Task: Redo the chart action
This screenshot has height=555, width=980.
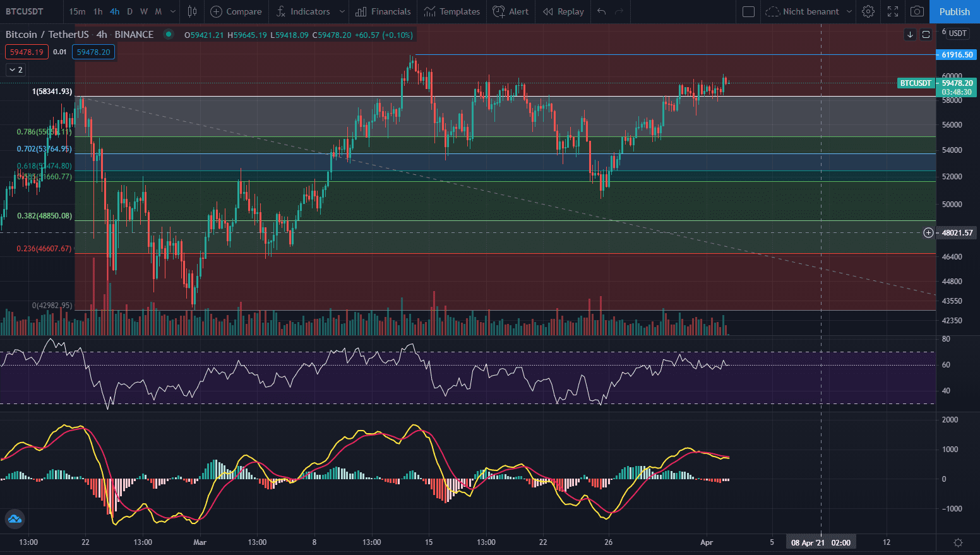Action: coord(619,11)
